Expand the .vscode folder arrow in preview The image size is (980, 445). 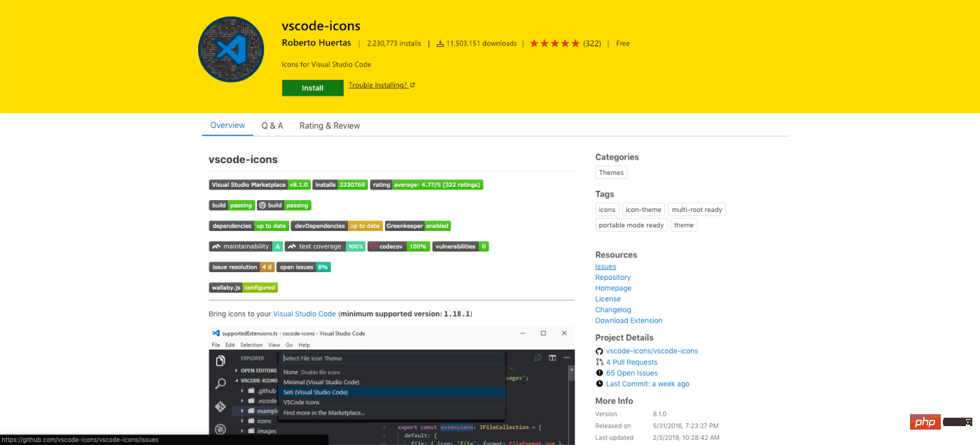click(242, 401)
